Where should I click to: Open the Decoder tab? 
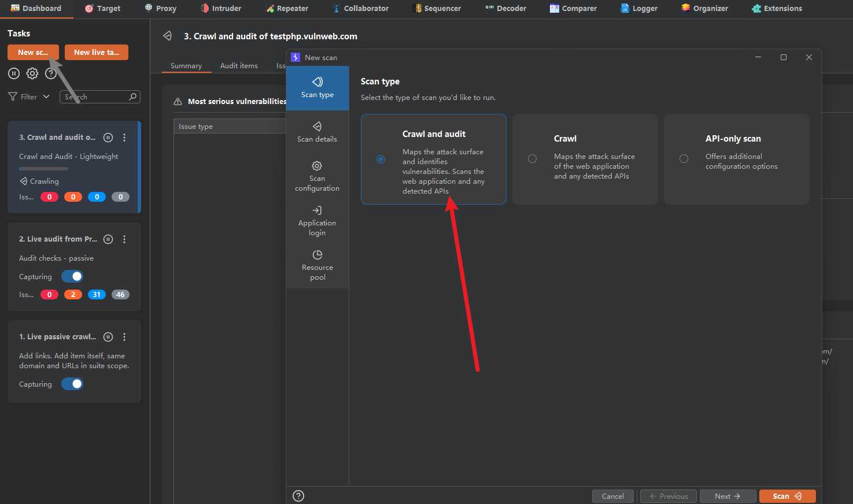pyautogui.click(x=506, y=9)
